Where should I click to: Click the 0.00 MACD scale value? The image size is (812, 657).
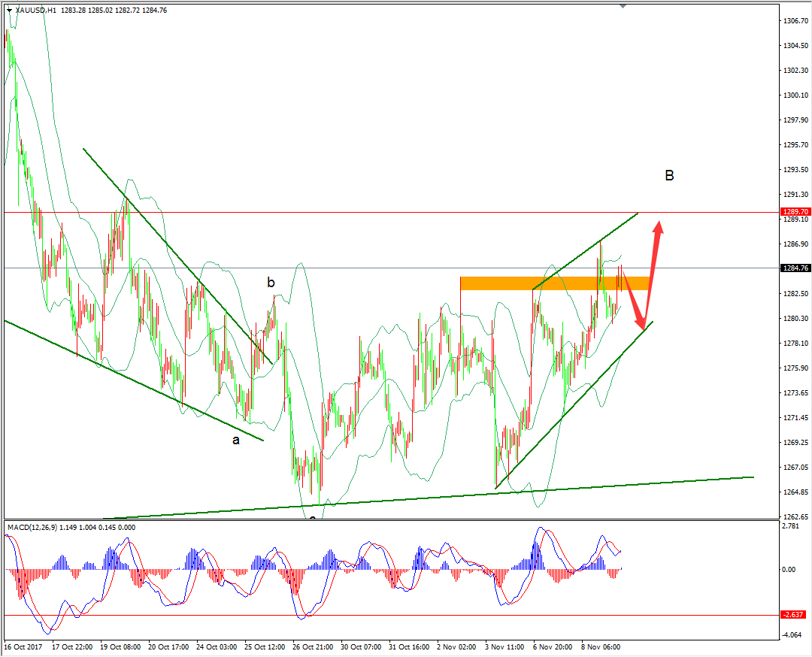coord(789,570)
